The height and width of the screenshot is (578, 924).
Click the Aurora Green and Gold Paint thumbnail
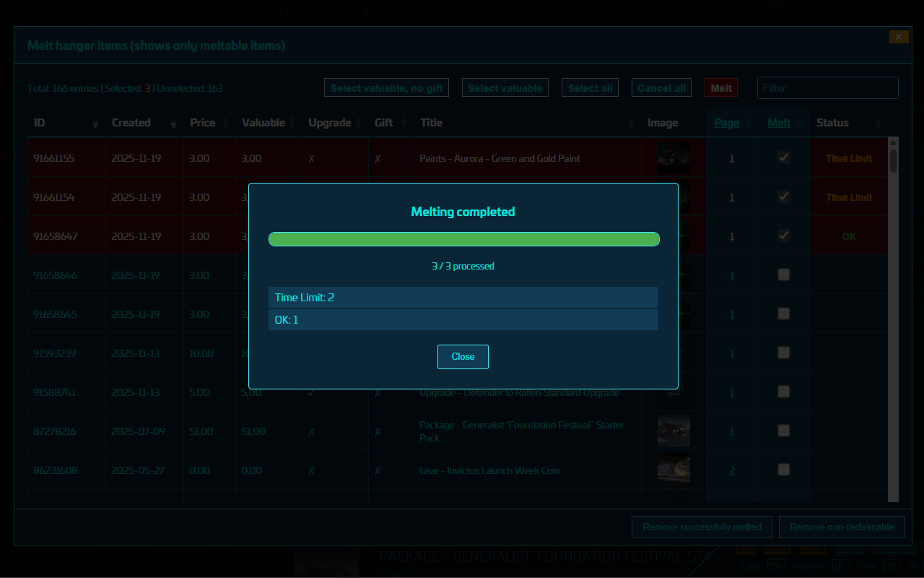click(x=674, y=158)
